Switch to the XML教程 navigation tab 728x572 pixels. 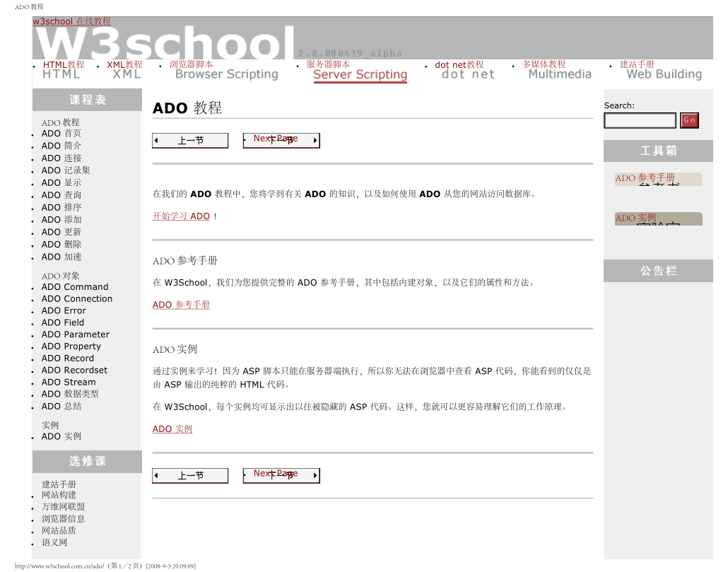(x=124, y=69)
